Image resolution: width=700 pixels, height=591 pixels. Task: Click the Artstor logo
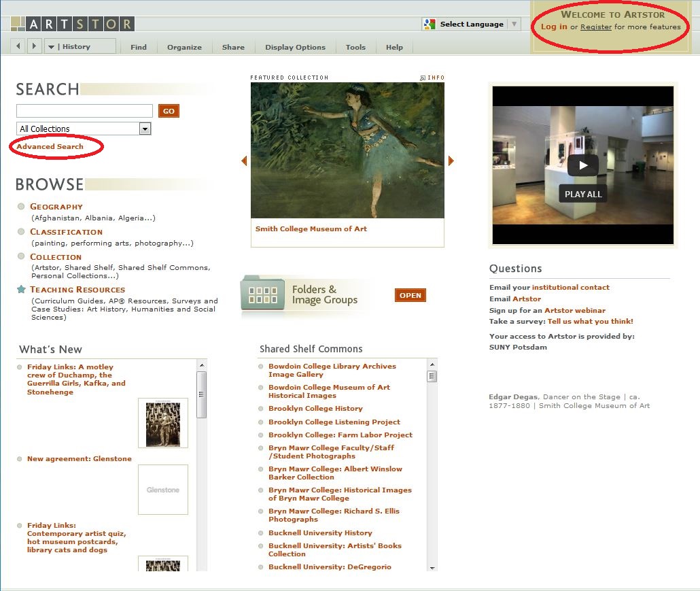coord(72,24)
